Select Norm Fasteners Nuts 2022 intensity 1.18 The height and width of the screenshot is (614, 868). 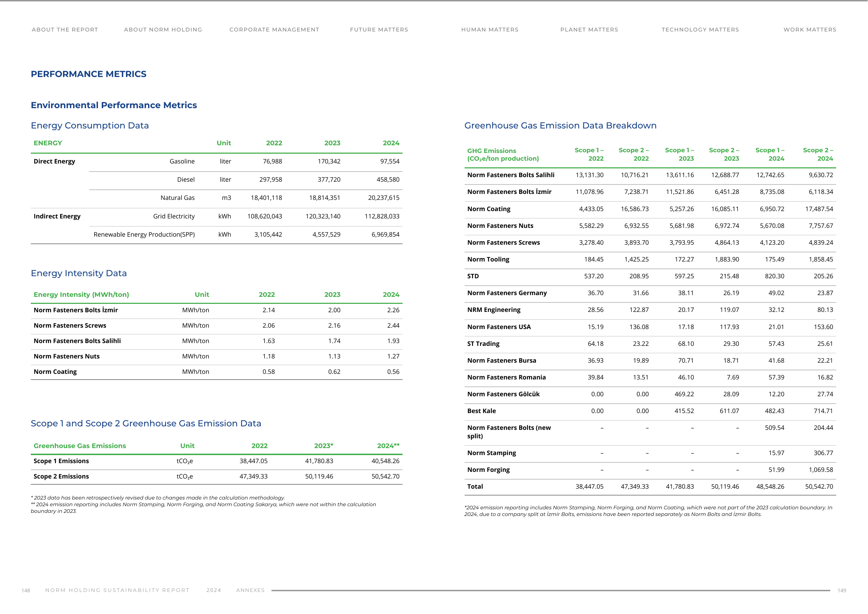pos(268,356)
